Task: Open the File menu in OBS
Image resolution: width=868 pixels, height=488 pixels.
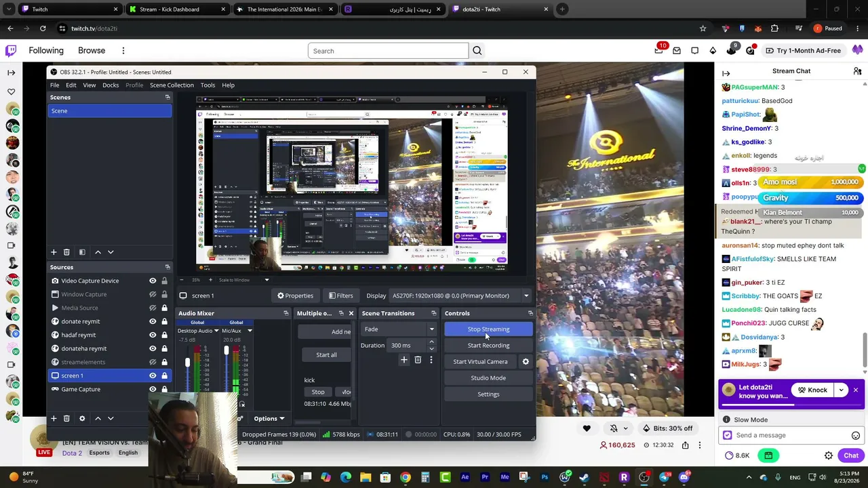Action: pos(54,85)
